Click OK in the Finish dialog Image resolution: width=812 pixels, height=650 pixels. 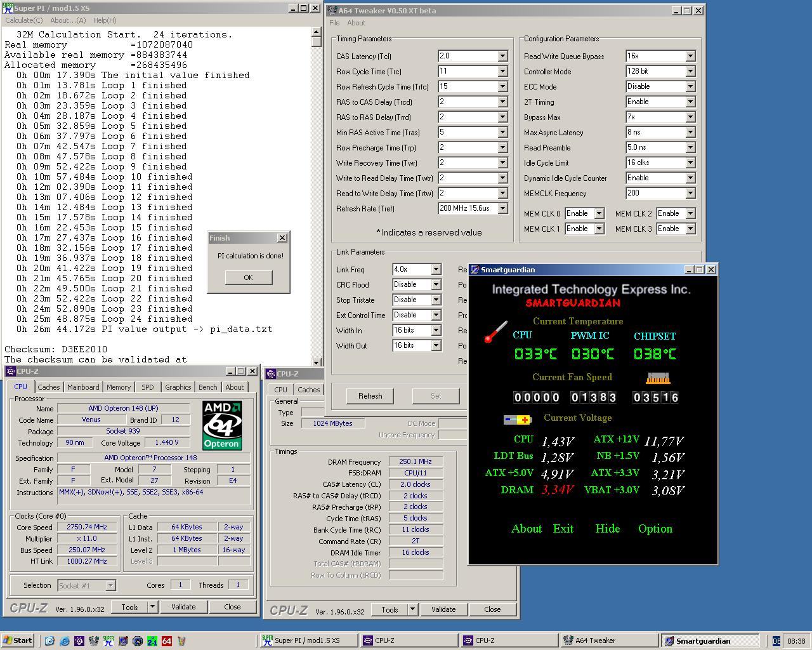point(248,277)
